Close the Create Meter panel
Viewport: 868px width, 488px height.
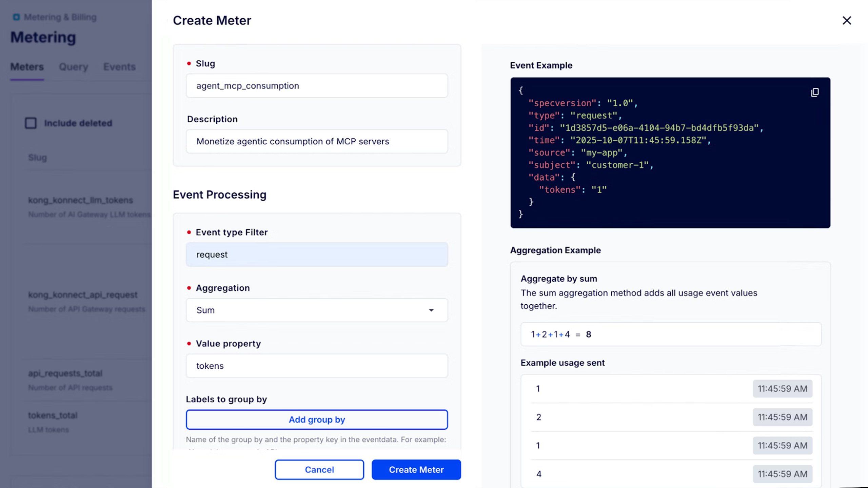pos(847,21)
